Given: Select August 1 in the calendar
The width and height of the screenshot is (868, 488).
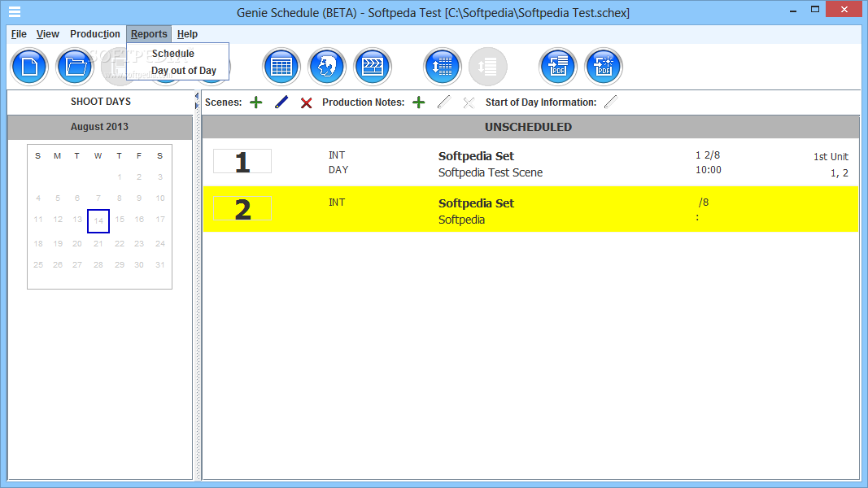Looking at the screenshot, I should click(119, 177).
